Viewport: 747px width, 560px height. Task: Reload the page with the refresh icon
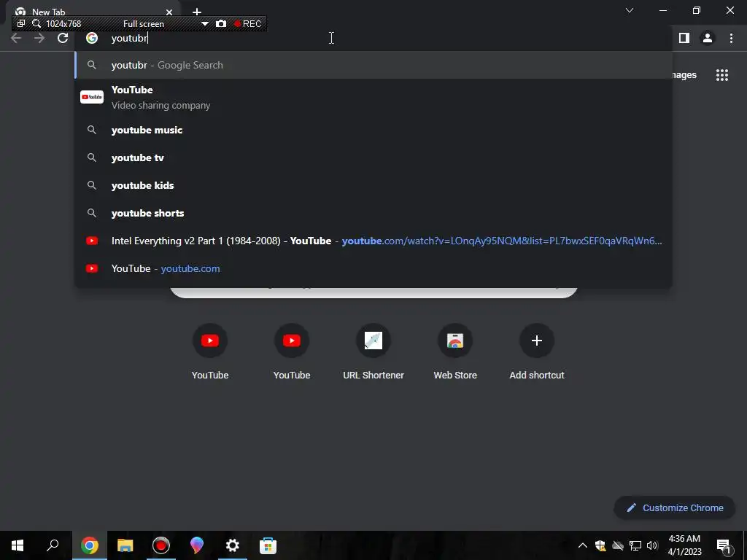(x=63, y=38)
